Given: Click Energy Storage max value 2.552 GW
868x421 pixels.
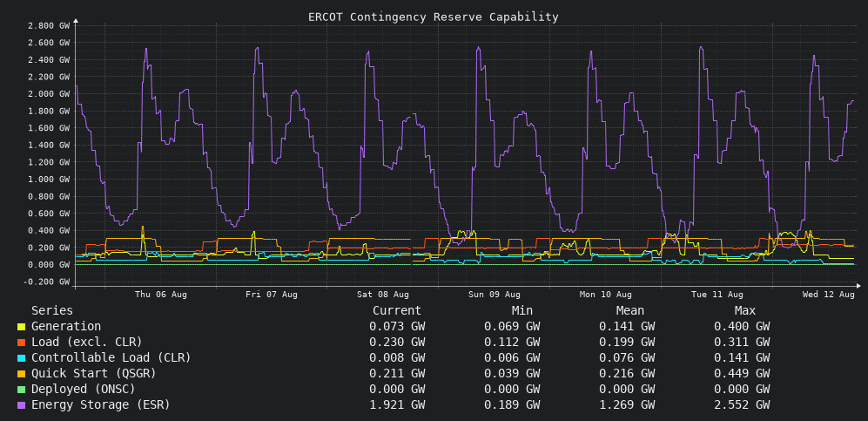Looking at the screenshot, I should 742,405.
